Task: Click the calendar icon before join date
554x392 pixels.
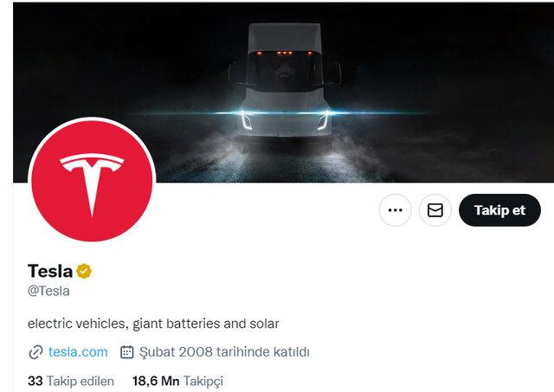Action: [127, 352]
